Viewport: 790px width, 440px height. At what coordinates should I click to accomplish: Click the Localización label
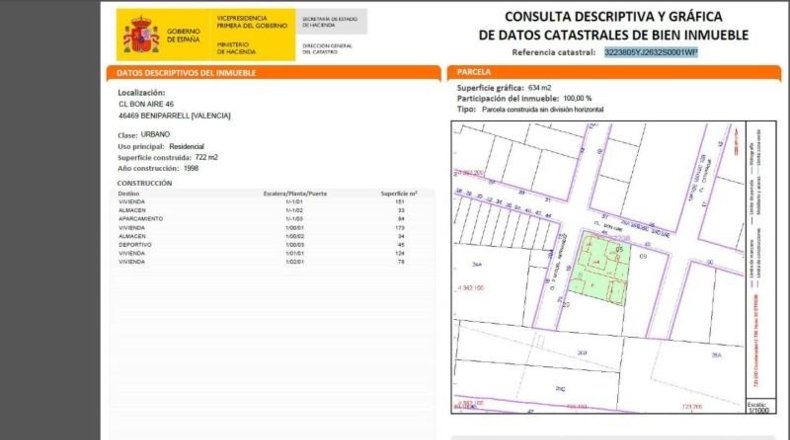click(x=141, y=93)
